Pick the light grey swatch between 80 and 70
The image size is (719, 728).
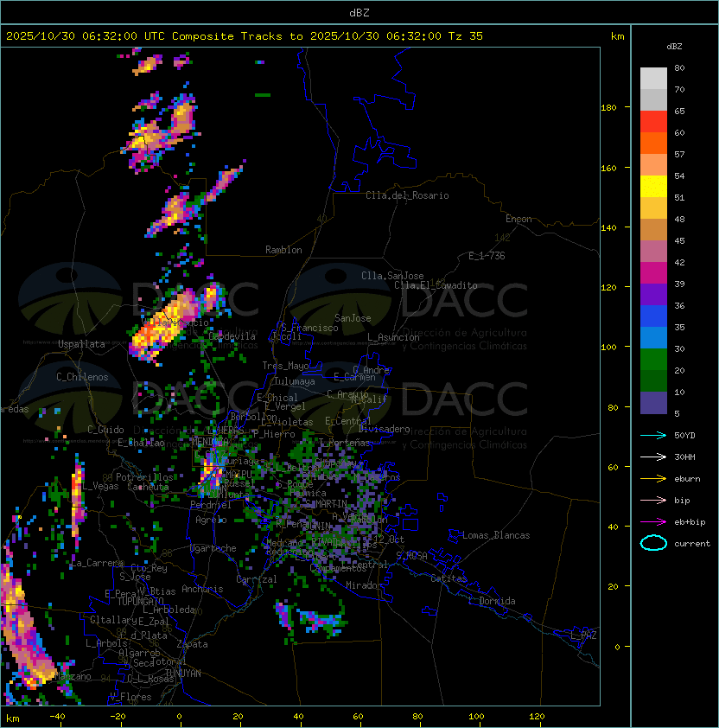click(653, 79)
